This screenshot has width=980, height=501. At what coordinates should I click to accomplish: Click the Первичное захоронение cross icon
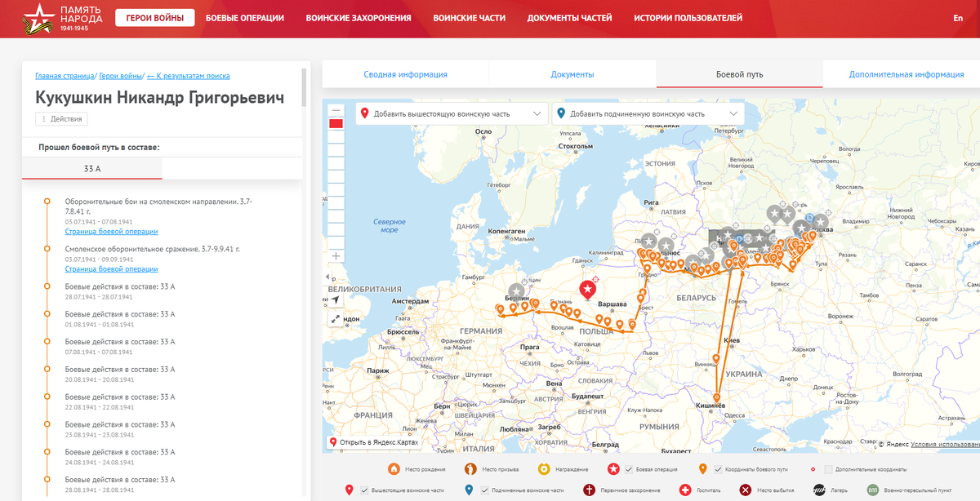[x=589, y=490]
